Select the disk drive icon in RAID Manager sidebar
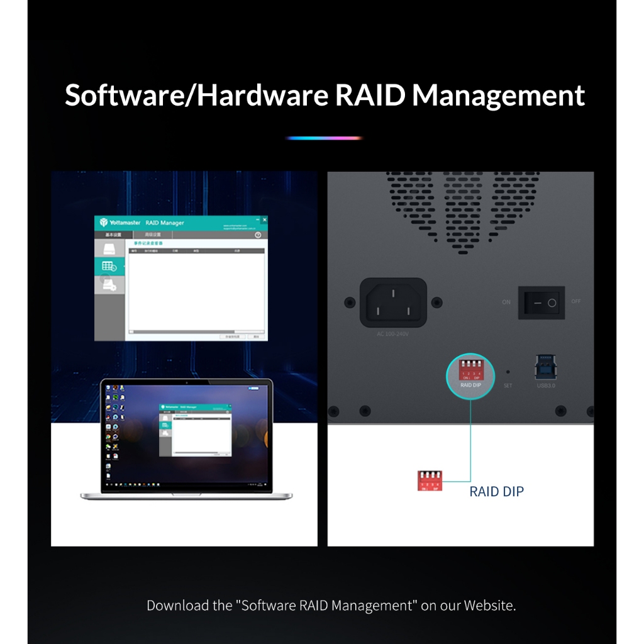Viewport: 644px width, 644px height. tap(109, 248)
